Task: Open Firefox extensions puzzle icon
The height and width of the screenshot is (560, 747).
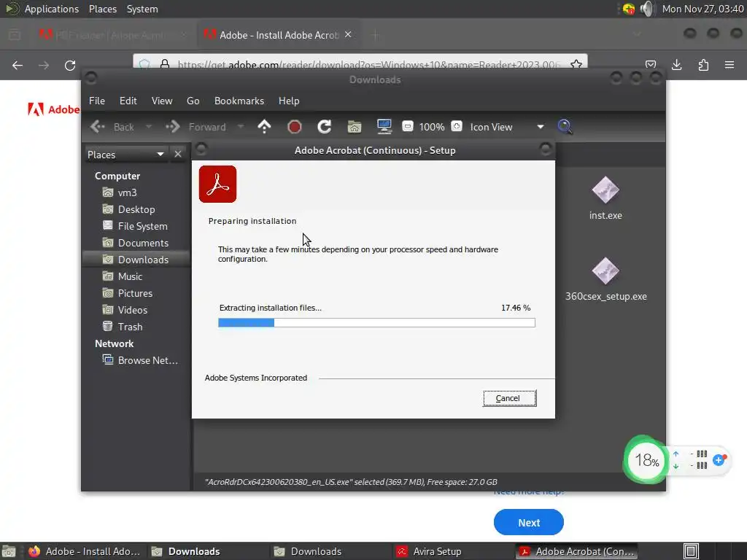Action: point(703,65)
